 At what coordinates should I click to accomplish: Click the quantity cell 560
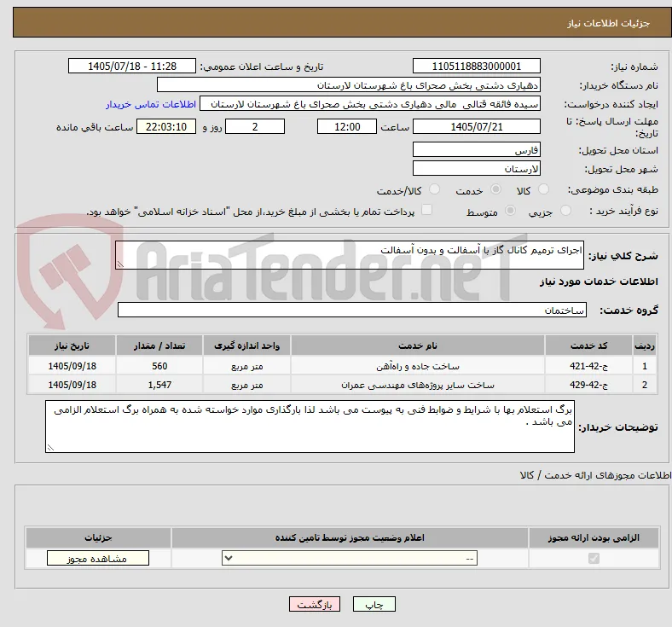coord(159,366)
